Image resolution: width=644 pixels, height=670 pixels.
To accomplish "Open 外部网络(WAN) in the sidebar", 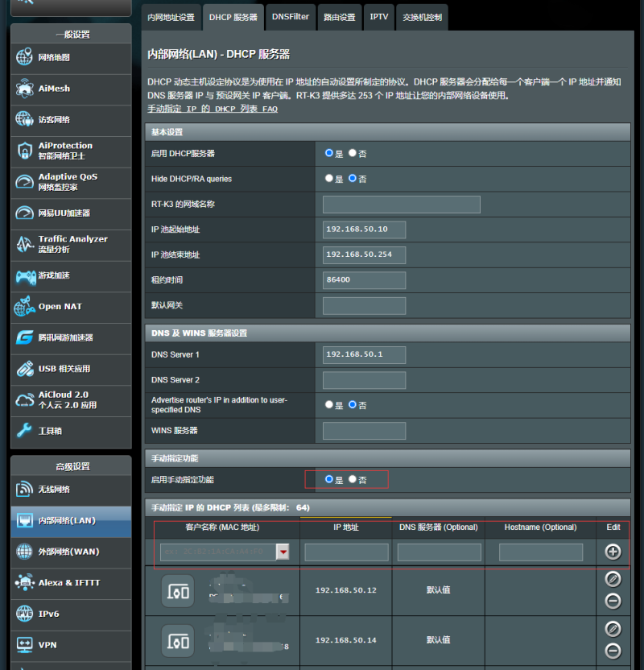I will [69, 552].
